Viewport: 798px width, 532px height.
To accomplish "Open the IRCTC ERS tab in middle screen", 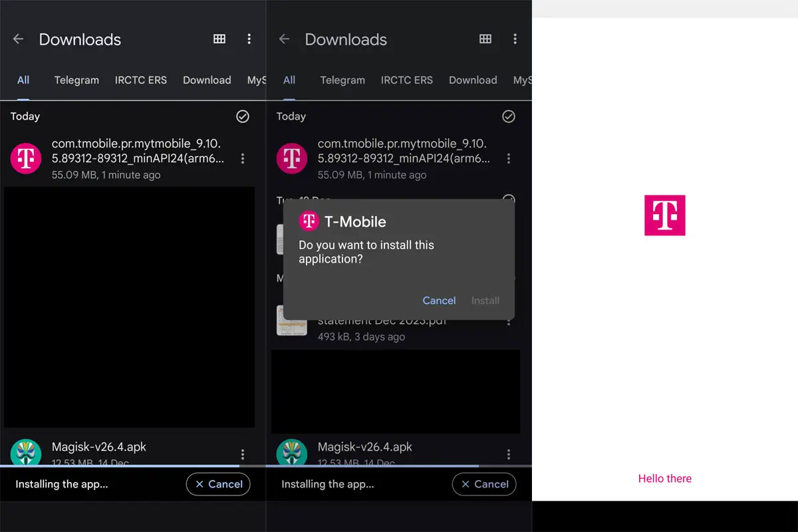I will 407,80.
